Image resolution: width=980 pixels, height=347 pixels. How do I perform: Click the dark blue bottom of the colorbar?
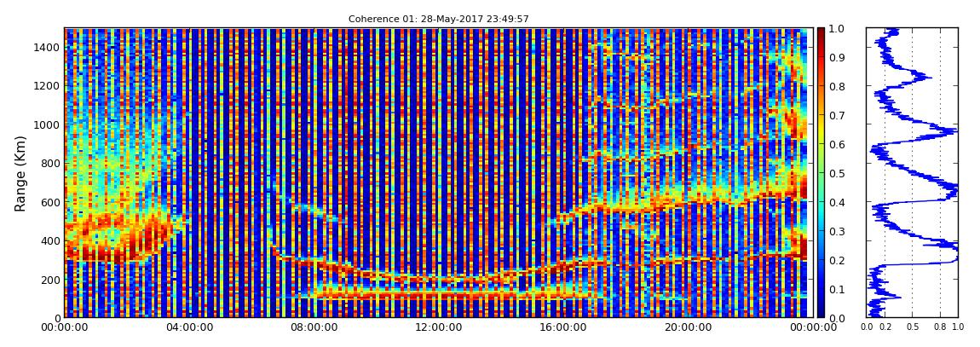coord(821,310)
